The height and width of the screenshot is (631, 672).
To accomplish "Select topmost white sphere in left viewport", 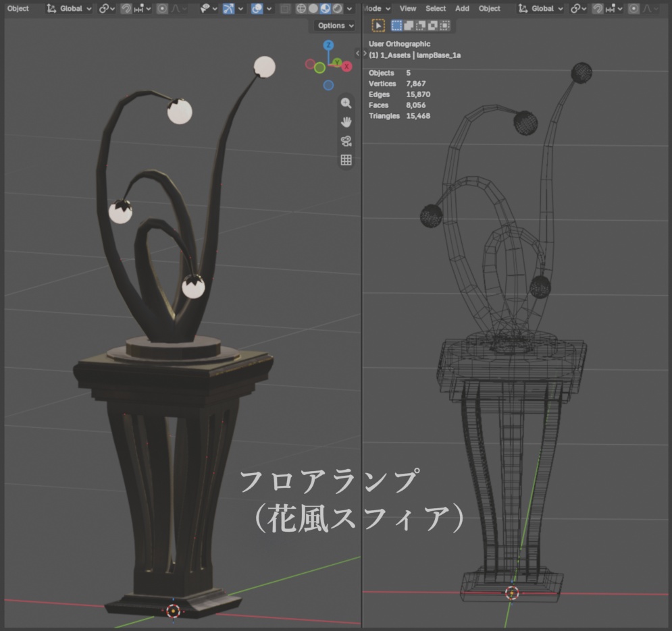I will [x=265, y=67].
